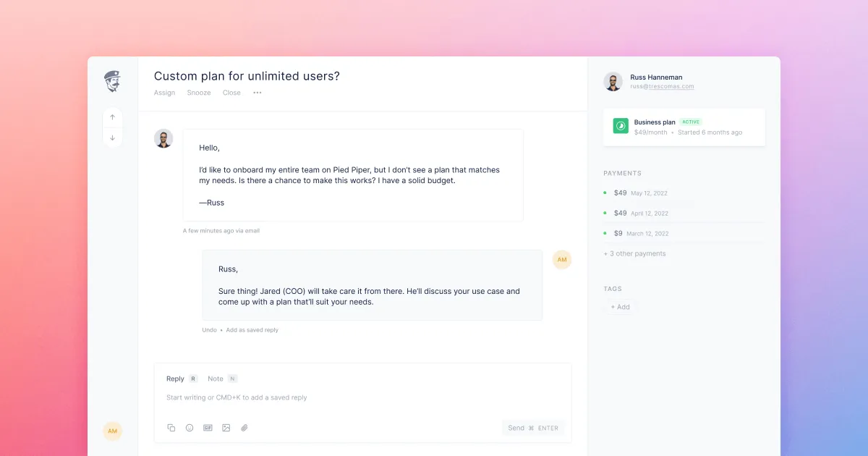Screen dimensions: 868x456
Task: Insert a GIF using the GIF icon
Action: 208,428
